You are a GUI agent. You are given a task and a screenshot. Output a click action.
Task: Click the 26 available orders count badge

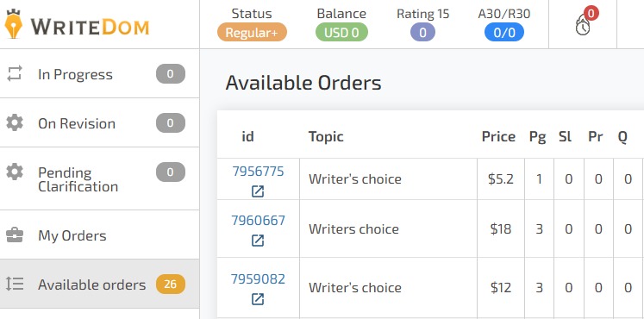pos(171,285)
